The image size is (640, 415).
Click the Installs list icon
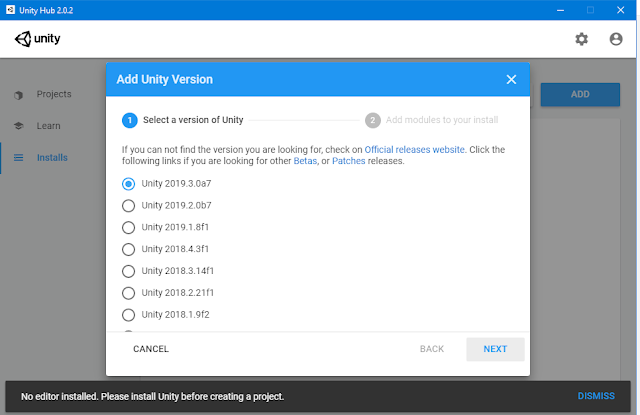tap(18, 158)
